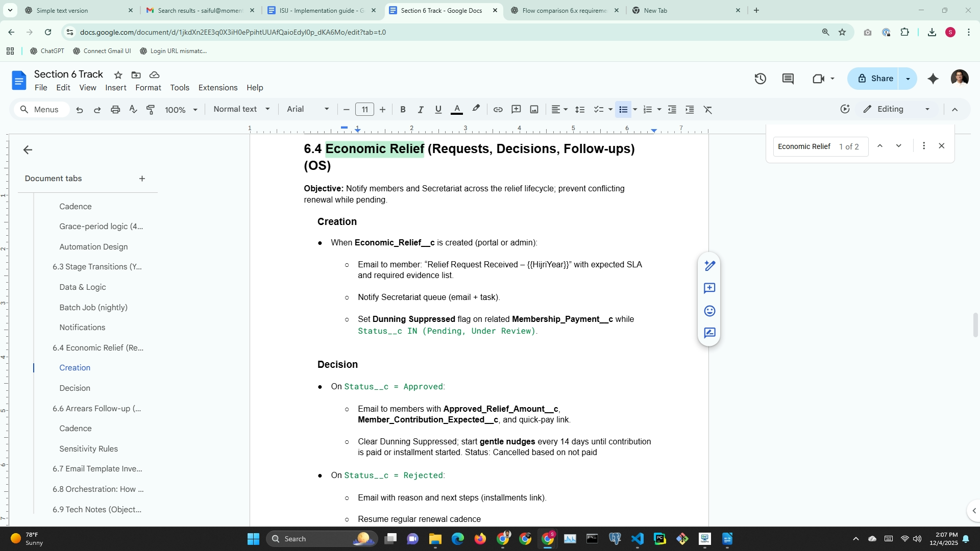The height and width of the screenshot is (551, 980).
Task: Open the comments panel icon
Action: [x=788, y=79]
